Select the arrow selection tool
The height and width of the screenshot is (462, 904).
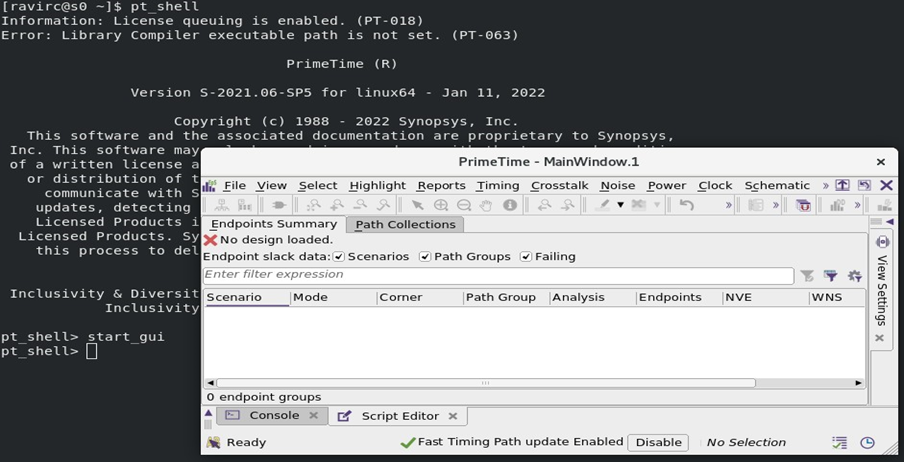(x=417, y=205)
